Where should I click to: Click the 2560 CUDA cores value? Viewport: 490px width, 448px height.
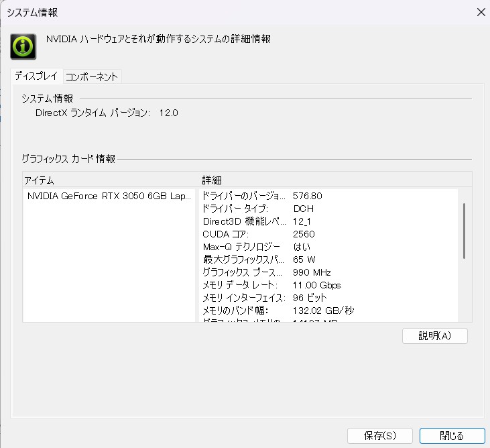[x=304, y=234]
